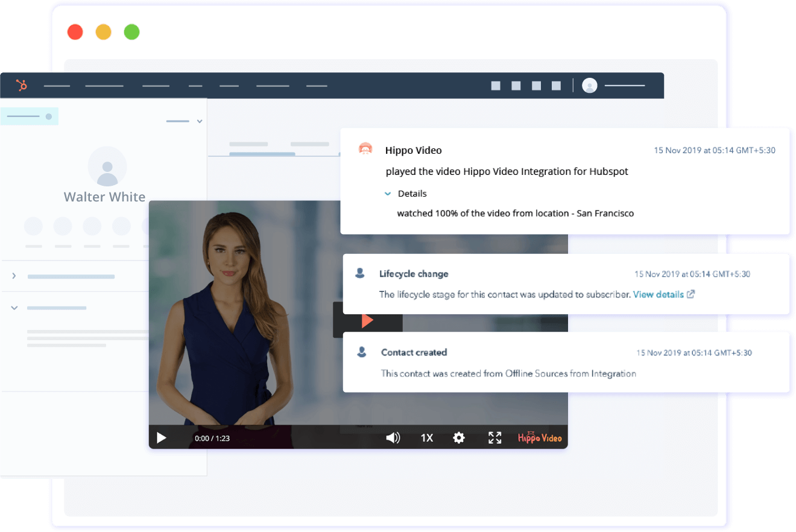
Task: Open the View details link on Lifecycle change
Action: 660,294
